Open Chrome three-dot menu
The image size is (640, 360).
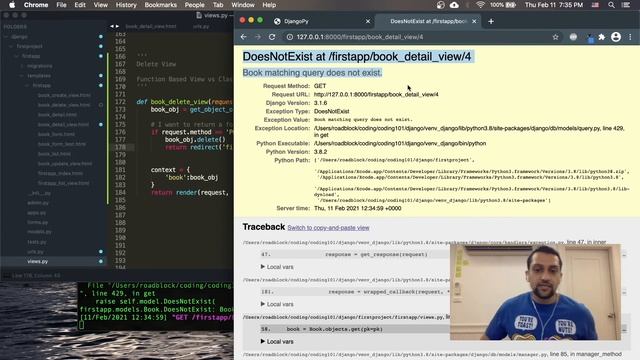coord(630,37)
